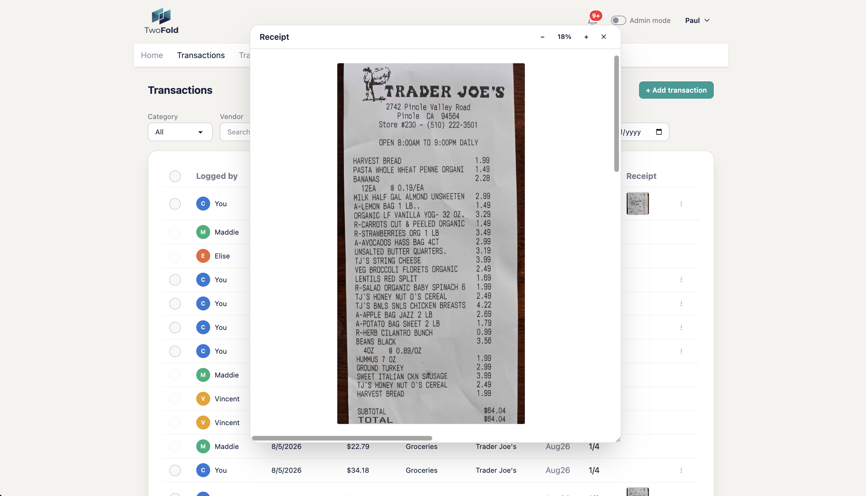Screen dimensions: 868x496
Task: Toggle Admin mode switch
Action: click(618, 20)
